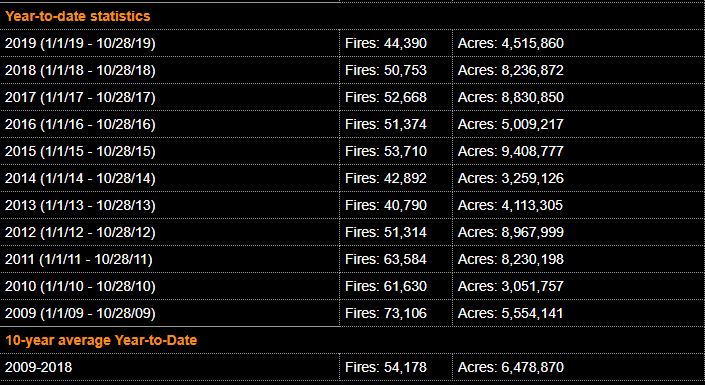Select Fires: 54,178 average cell
705x385 pixels.
click(x=386, y=367)
